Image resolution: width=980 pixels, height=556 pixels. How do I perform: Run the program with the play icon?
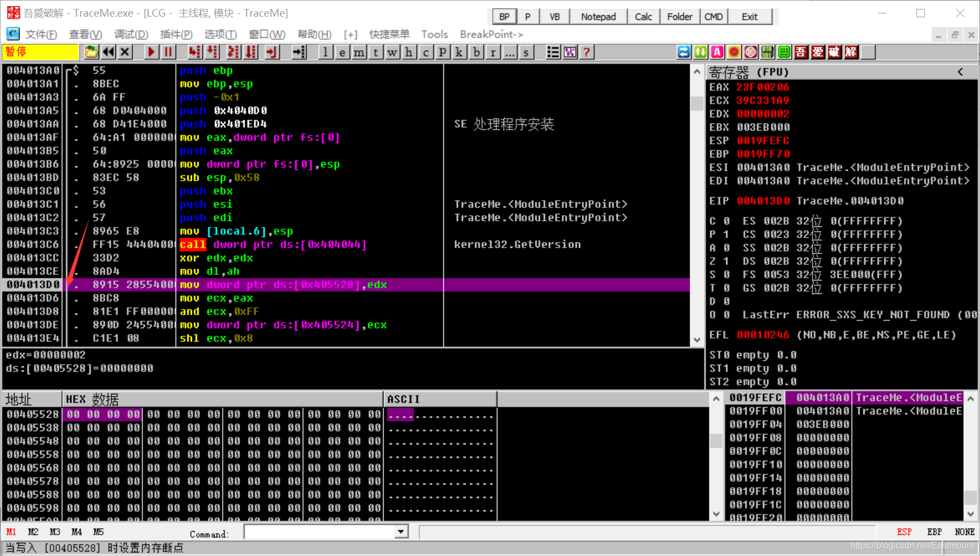tap(151, 52)
